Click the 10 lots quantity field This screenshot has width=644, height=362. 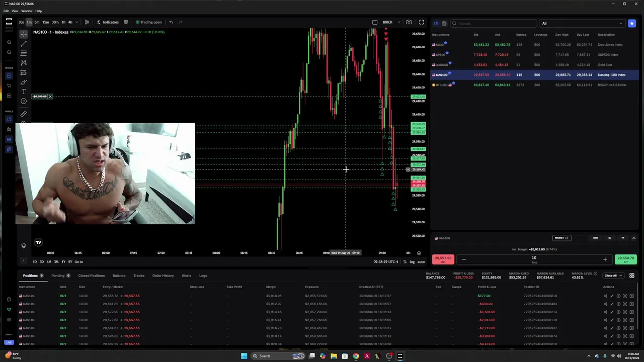(x=534, y=259)
